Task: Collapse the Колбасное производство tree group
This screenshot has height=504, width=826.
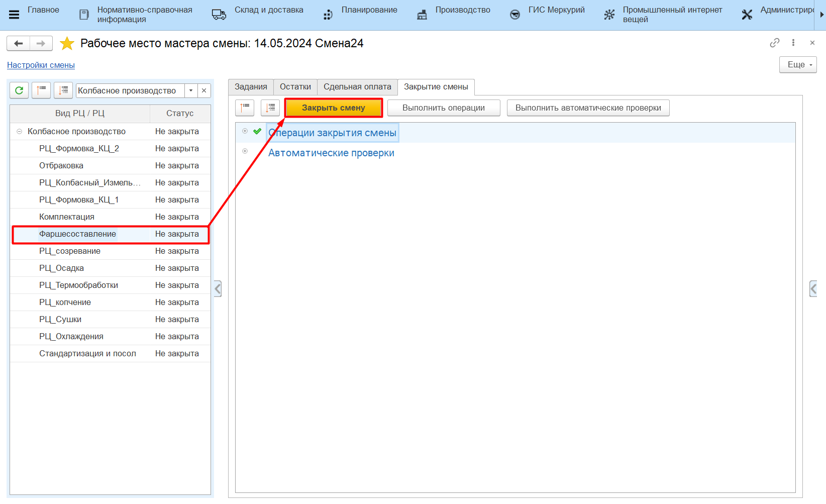Action: click(19, 132)
